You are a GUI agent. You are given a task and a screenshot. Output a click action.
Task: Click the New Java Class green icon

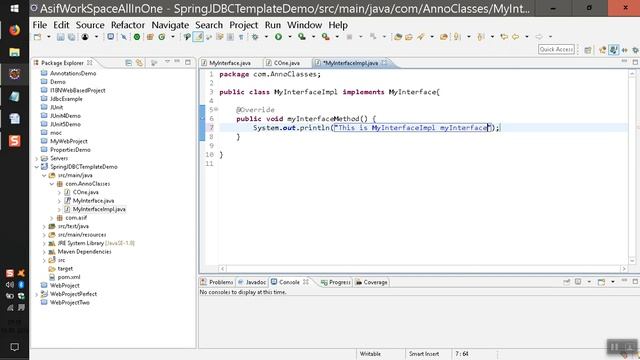click(162, 37)
